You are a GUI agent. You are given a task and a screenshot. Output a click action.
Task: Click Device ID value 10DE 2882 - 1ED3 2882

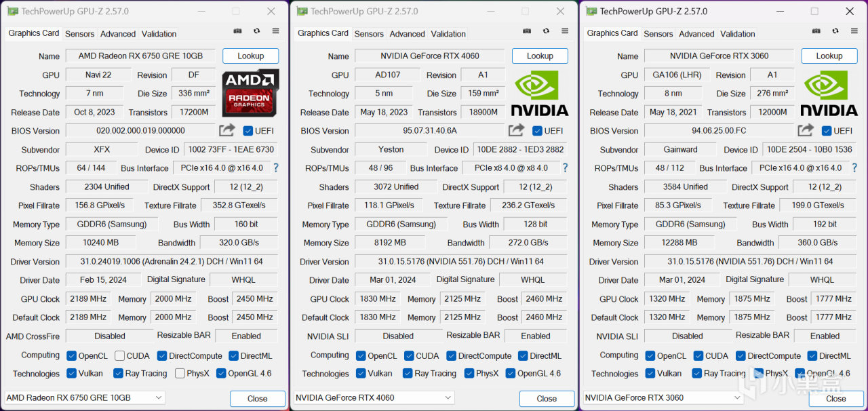[x=520, y=149]
